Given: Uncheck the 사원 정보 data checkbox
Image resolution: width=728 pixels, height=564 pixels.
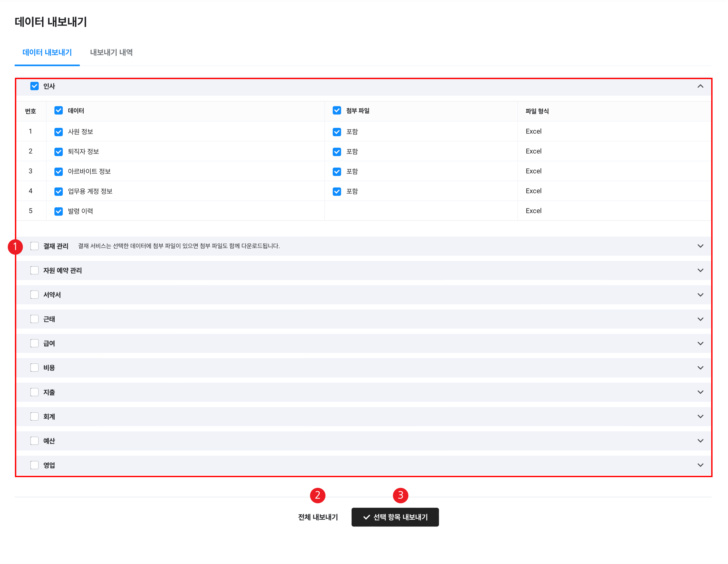Looking at the screenshot, I should coord(59,132).
